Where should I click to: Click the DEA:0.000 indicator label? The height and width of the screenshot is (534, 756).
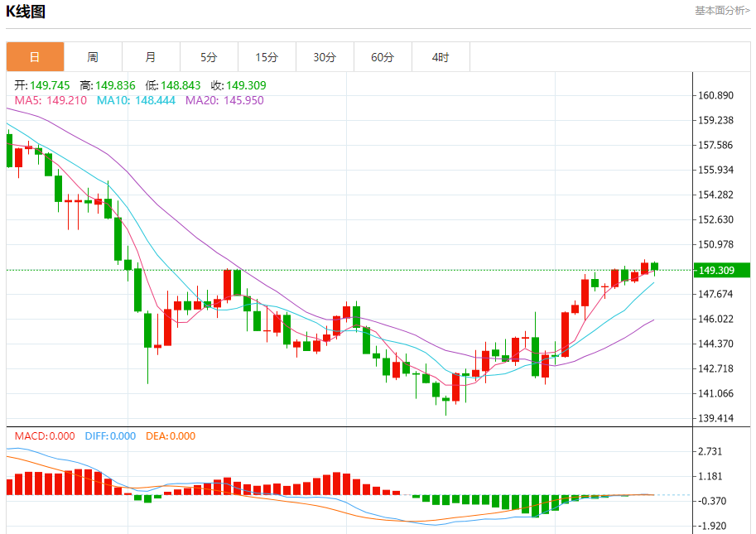pos(171,436)
